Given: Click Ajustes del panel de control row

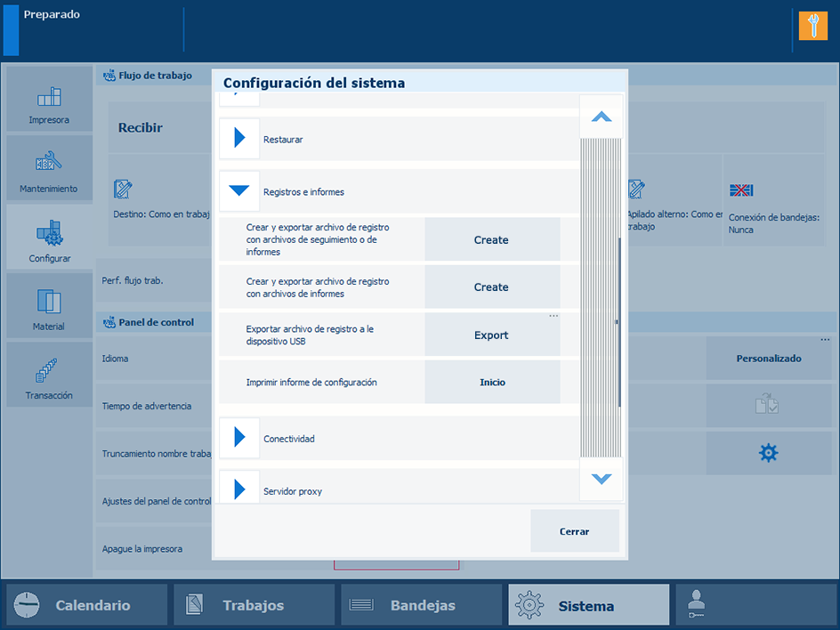Looking at the screenshot, I should click(x=154, y=501).
